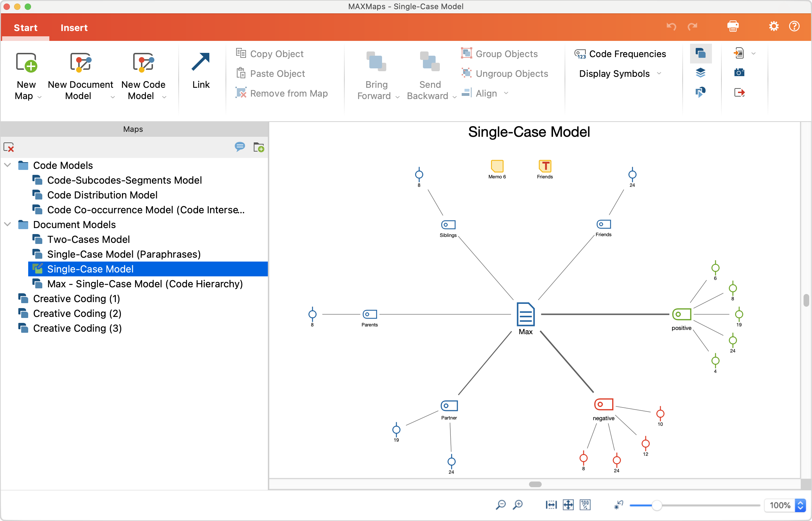Image resolution: width=812 pixels, height=521 pixels.
Task: Select the Link tool
Action: (201, 71)
